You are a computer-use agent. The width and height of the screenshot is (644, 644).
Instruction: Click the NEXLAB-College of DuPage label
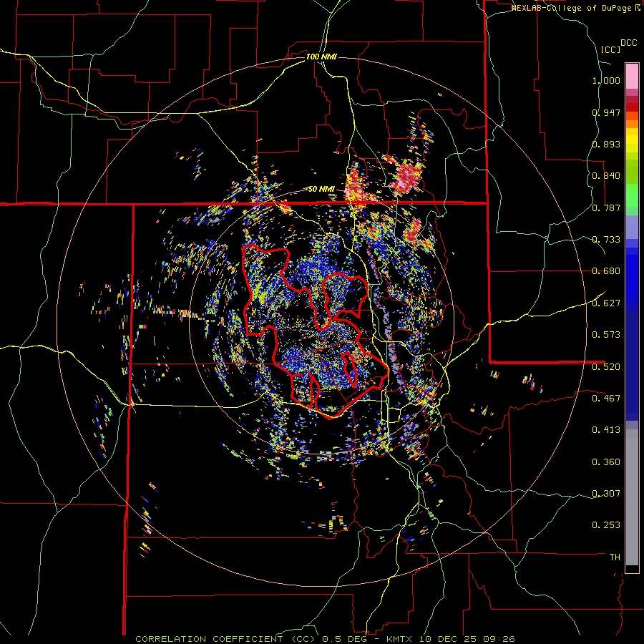pyautogui.click(x=572, y=8)
